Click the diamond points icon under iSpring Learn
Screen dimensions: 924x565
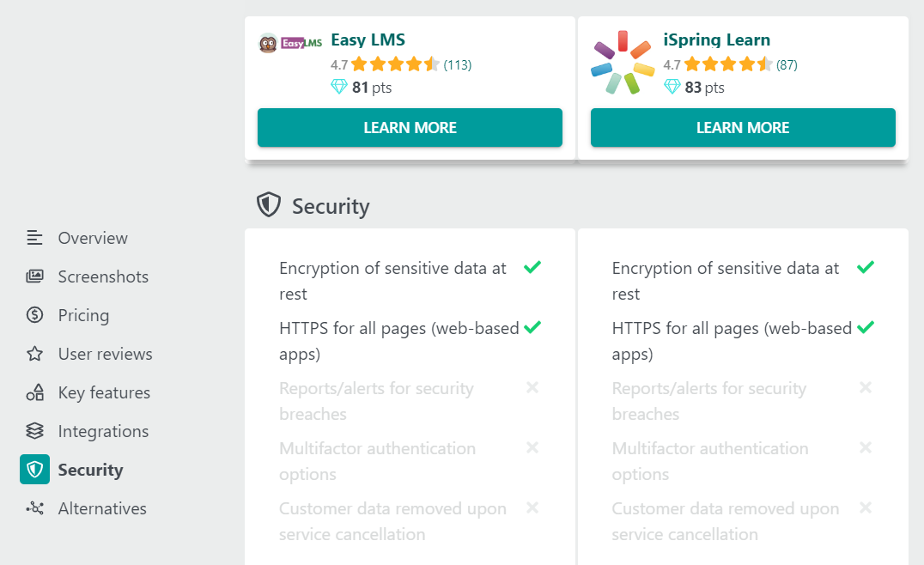point(672,87)
